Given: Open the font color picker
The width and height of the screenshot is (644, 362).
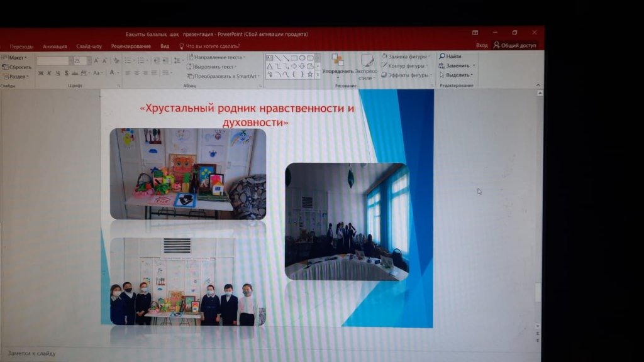Looking at the screenshot, I should tap(114, 73).
